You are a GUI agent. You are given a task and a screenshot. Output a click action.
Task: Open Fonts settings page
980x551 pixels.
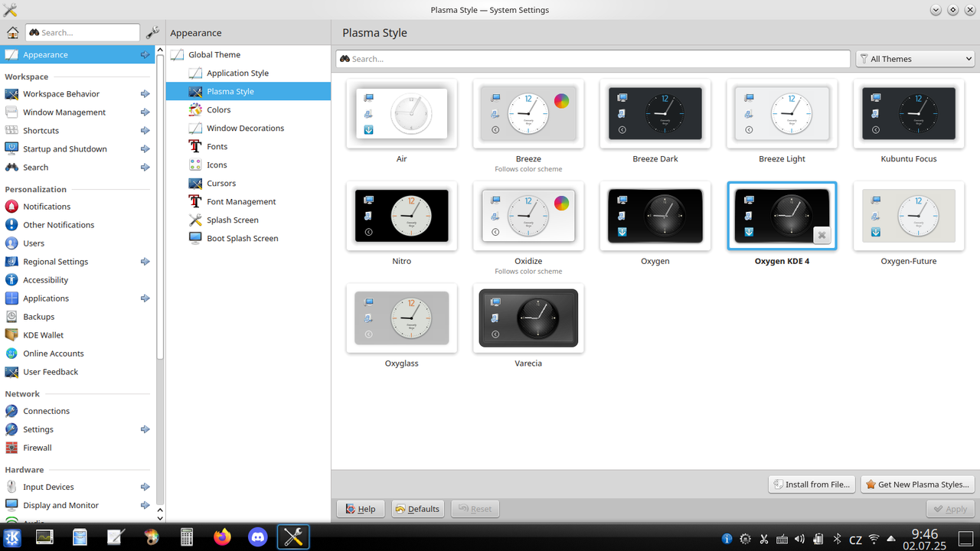248,147
